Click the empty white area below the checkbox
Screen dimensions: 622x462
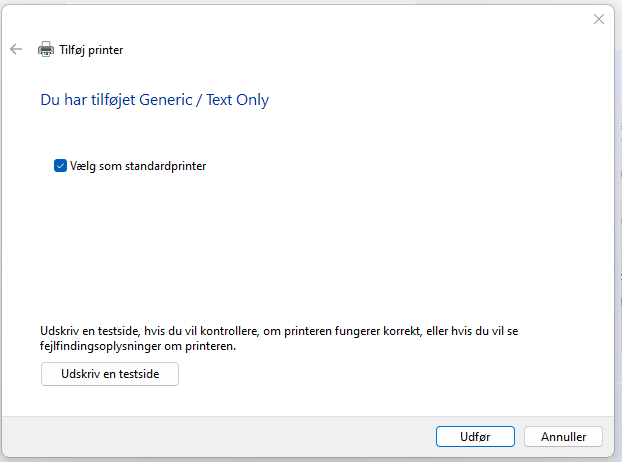278,246
